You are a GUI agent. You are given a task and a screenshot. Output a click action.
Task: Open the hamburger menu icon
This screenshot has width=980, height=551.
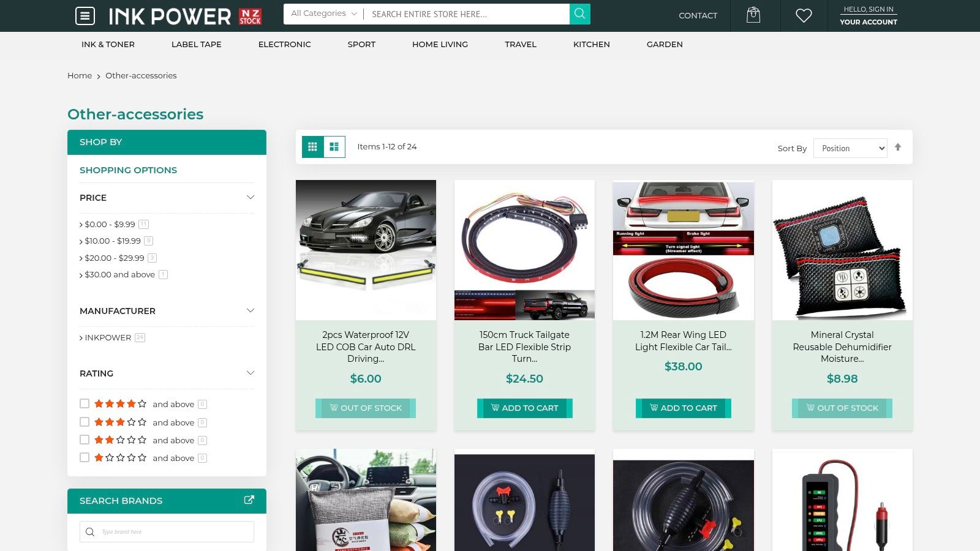[x=85, y=16]
